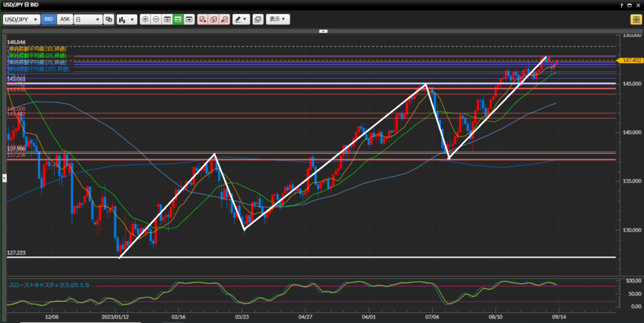
Task: Click the chart link icon beside the timeframe
Action: [x=109, y=20]
